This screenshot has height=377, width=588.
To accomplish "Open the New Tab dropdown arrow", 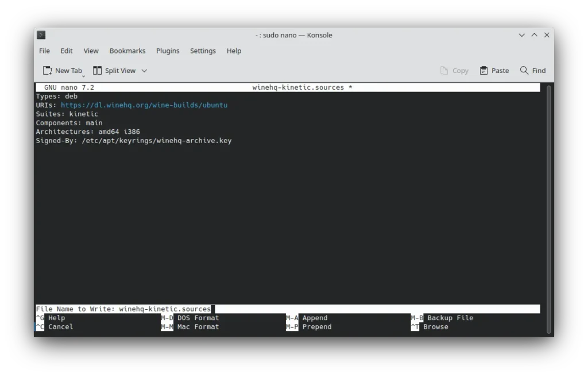I will click(83, 76).
